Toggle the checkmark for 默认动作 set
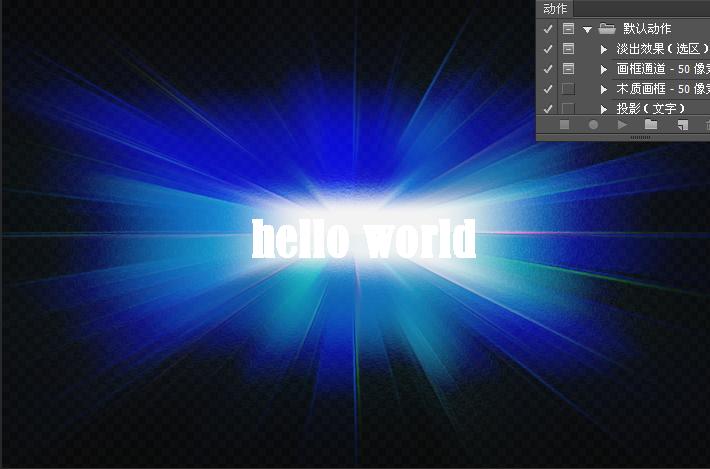Screen dimensions: 710x469 548,29
